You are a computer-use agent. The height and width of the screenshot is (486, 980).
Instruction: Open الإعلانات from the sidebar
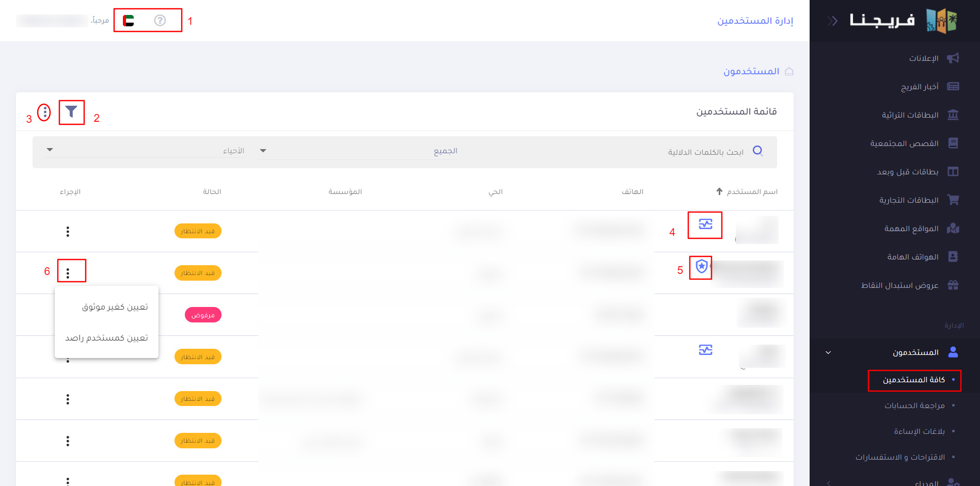(x=924, y=58)
